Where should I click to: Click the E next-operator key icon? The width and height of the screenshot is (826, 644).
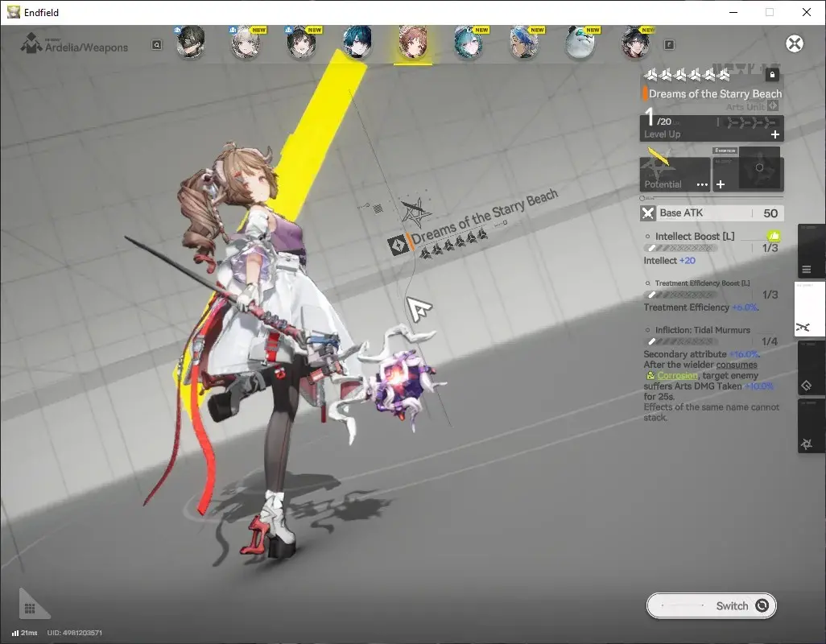click(x=669, y=45)
